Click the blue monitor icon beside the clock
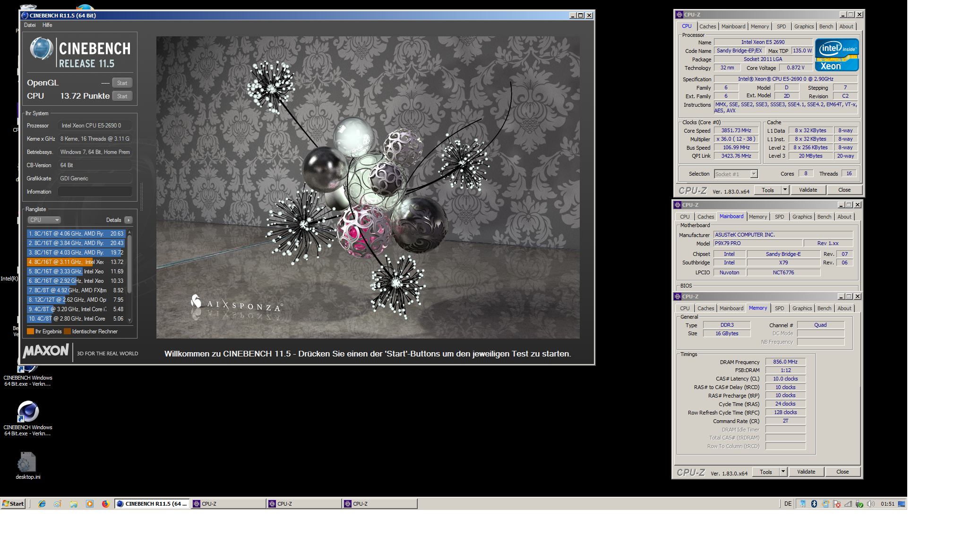The width and height of the screenshot is (980, 551). (902, 504)
